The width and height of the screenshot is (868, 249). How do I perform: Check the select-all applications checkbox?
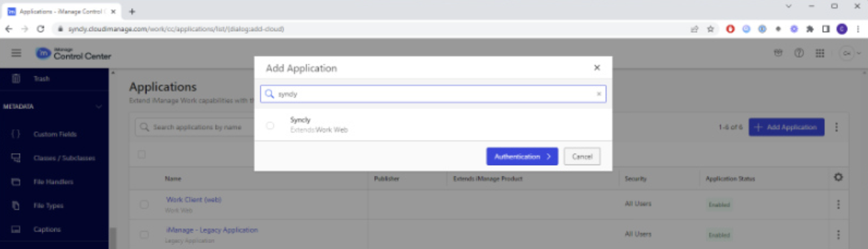(141, 154)
